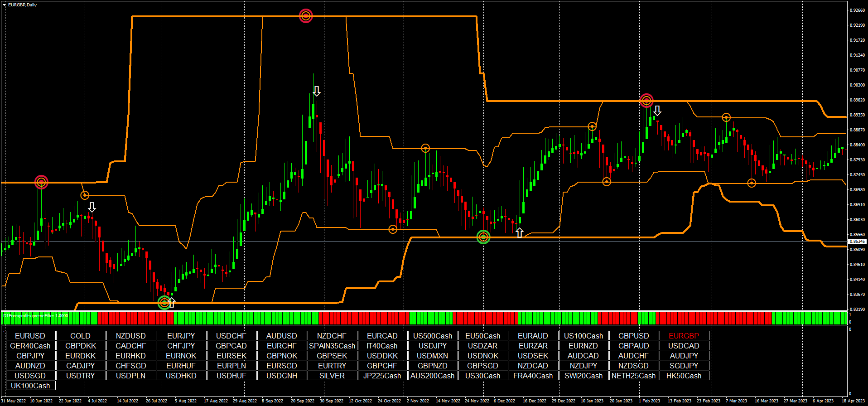Viewport: 868px width, 406px height.
Task: Click the 20 Sep 2022 date on the time axis
Action: coord(302,401)
